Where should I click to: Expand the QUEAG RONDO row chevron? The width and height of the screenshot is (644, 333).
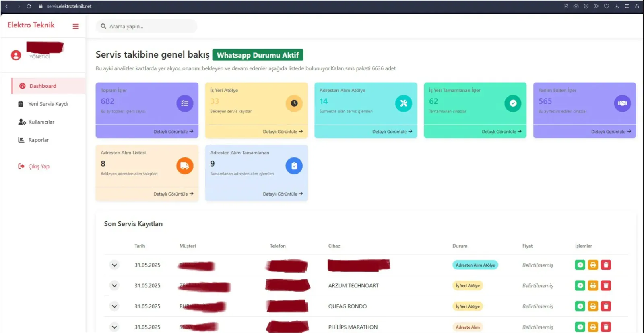click(114, 306)
